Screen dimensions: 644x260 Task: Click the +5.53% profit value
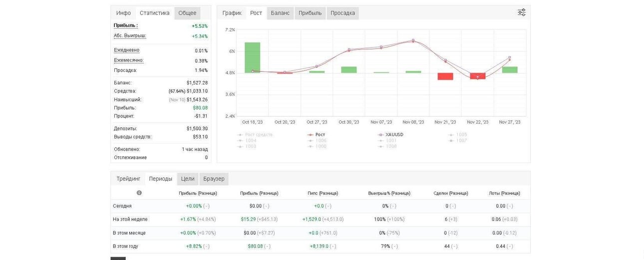pos(200,26)
